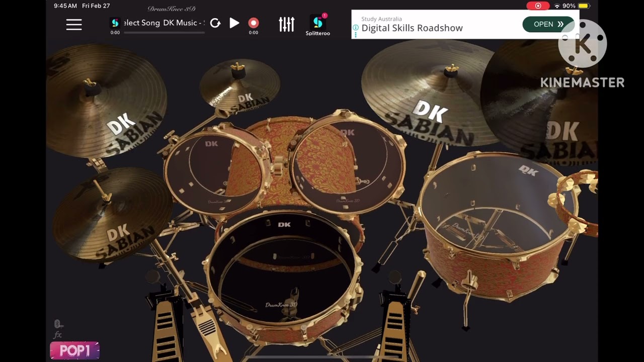The image size is (644, 362).
Task: Open the Digital Skills Roadshow ad text
Action: coord(412,28)
